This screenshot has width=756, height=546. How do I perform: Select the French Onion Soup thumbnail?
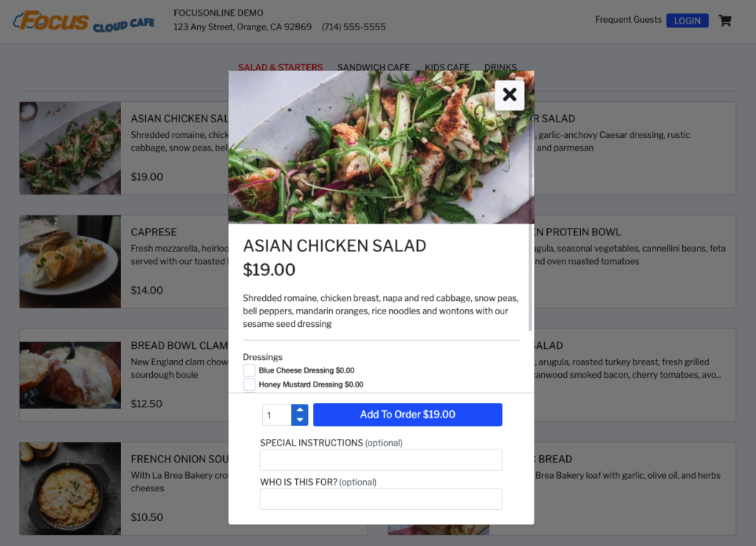[x=70, y=488]
